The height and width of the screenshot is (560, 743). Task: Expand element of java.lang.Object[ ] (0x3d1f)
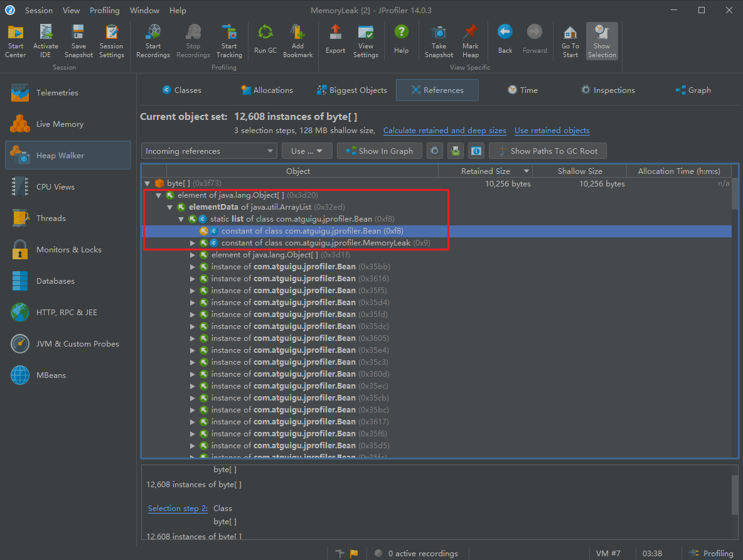pyautogui.click(x=193, y=255)
